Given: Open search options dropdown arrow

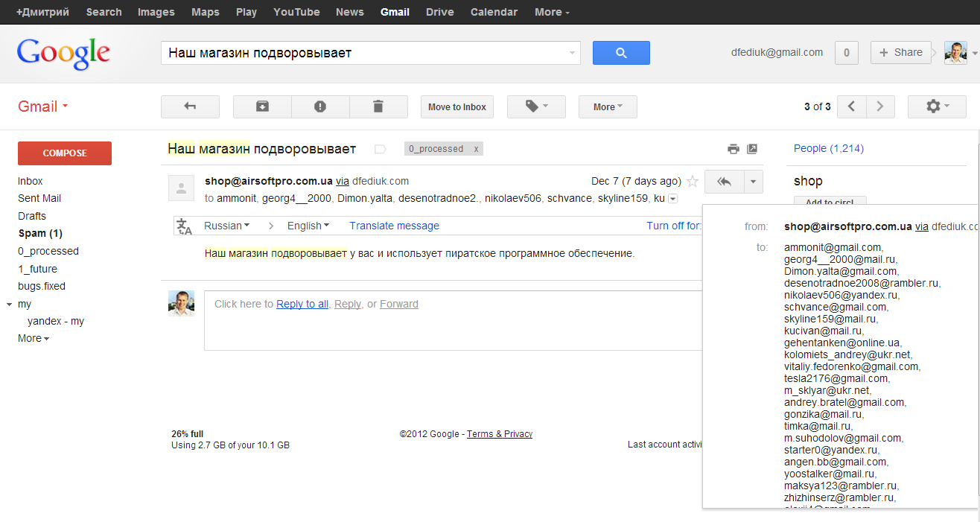Looking at the screenshot, I should tap(572, 53).
